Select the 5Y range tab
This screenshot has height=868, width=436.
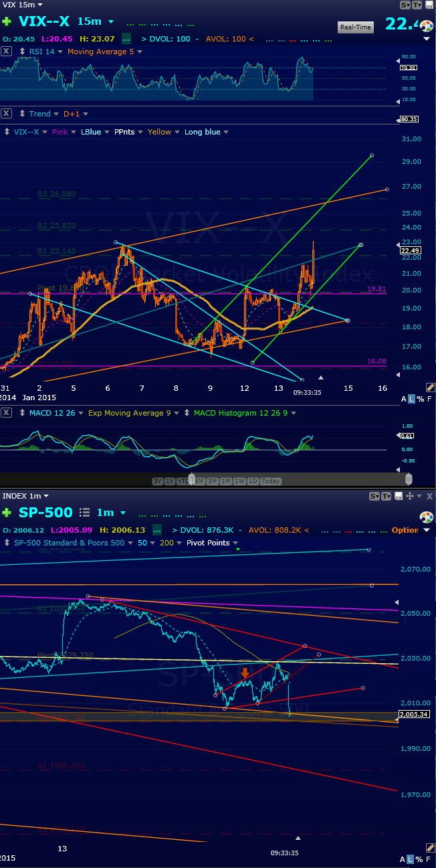click(x=158, y=481)
